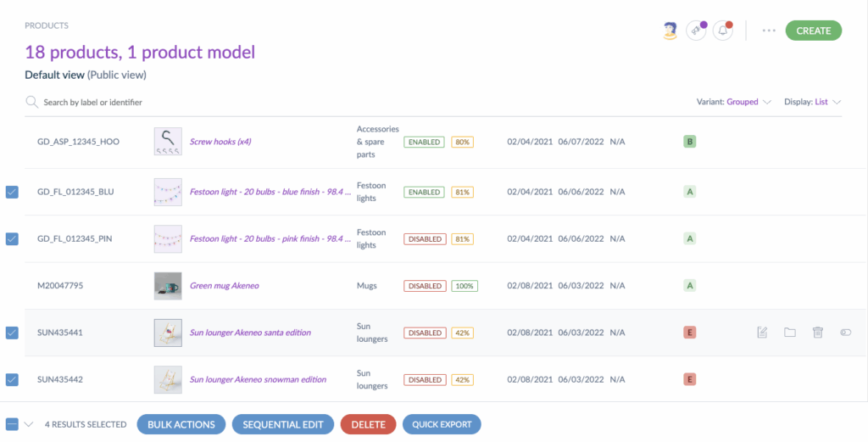This screenshot has height=442, width=868.
Task: Open the user avatar profile menu
Action: [670, 31]
